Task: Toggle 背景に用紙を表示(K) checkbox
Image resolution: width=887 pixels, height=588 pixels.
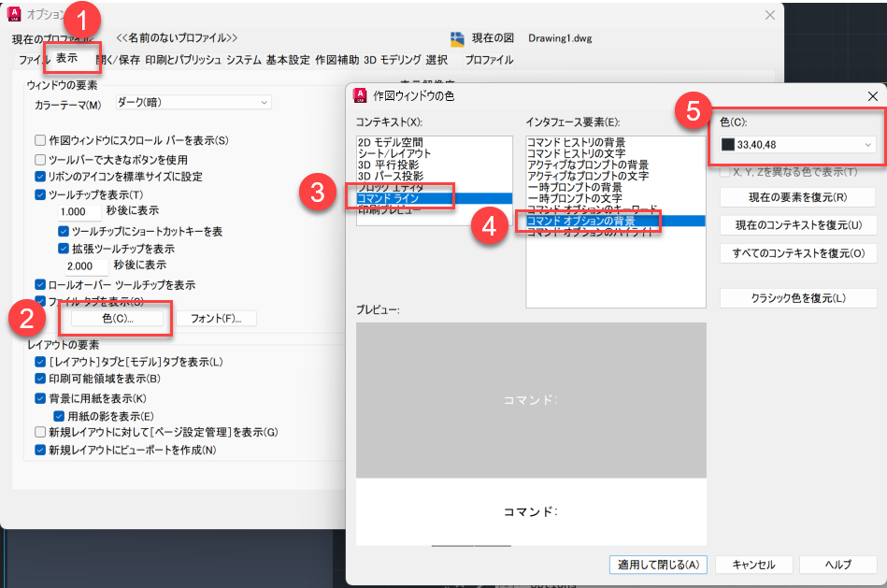Action: point(40,398)
